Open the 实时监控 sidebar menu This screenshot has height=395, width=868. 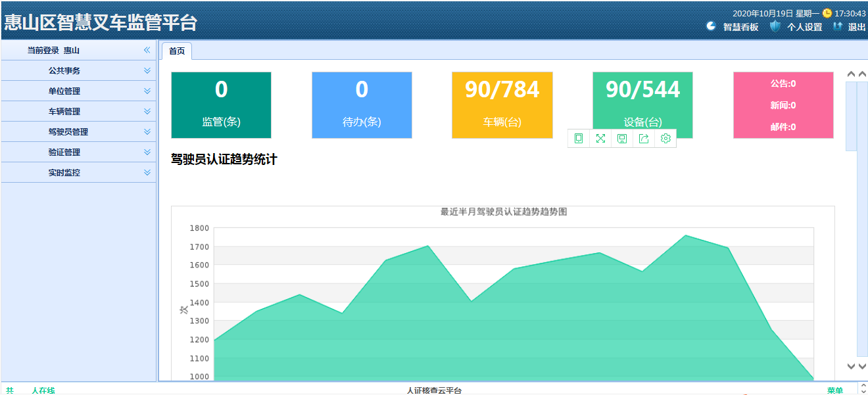pos(147,172)
